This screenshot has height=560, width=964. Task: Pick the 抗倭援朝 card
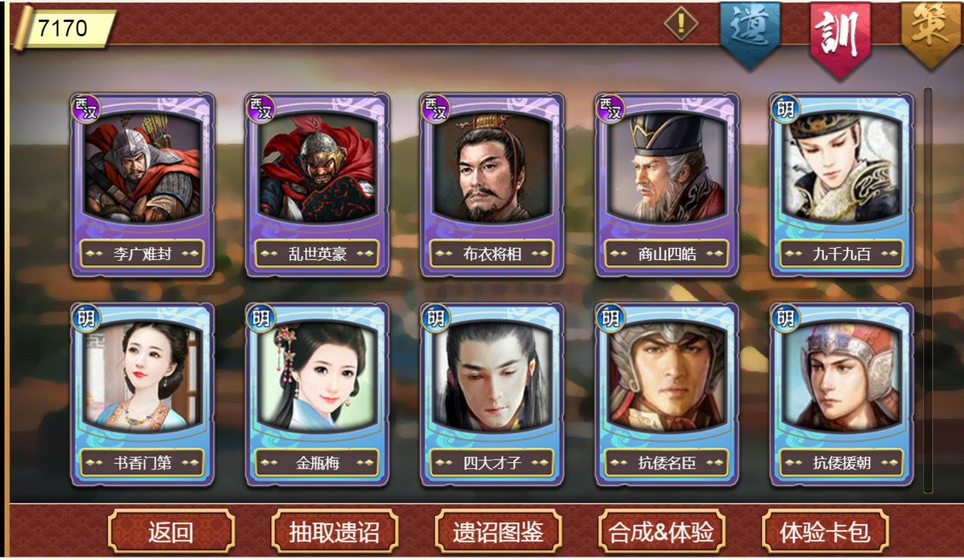pyautogui.click(x=842, y=394)
